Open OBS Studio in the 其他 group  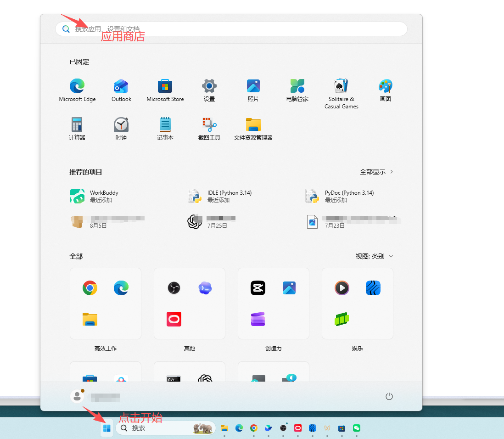(174, 288)
